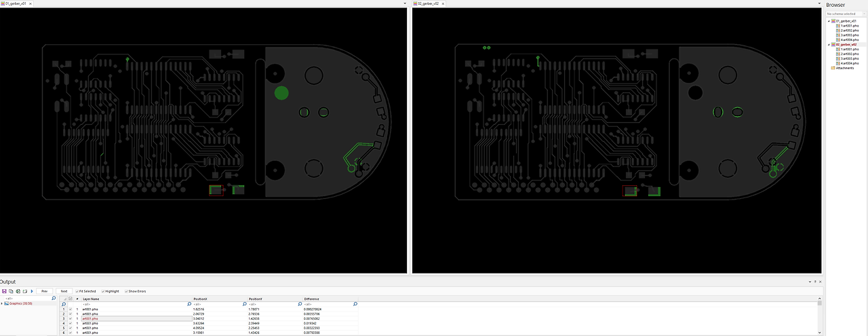Sort by the Layer Name column header
868x336 pixels.
click(x=136, y=299)
